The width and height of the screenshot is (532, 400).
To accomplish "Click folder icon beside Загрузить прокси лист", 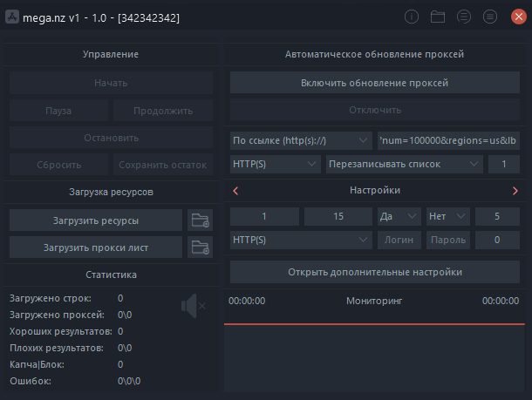I will 201,247.
